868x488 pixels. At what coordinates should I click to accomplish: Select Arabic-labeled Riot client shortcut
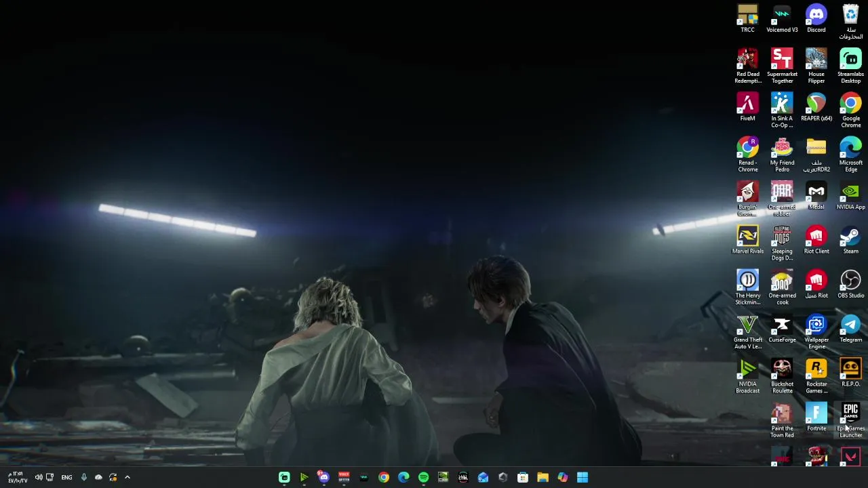(816, 285)
